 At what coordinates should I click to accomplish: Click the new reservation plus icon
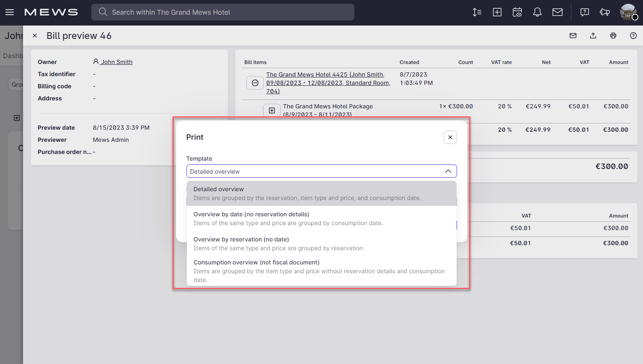point(497,12)
